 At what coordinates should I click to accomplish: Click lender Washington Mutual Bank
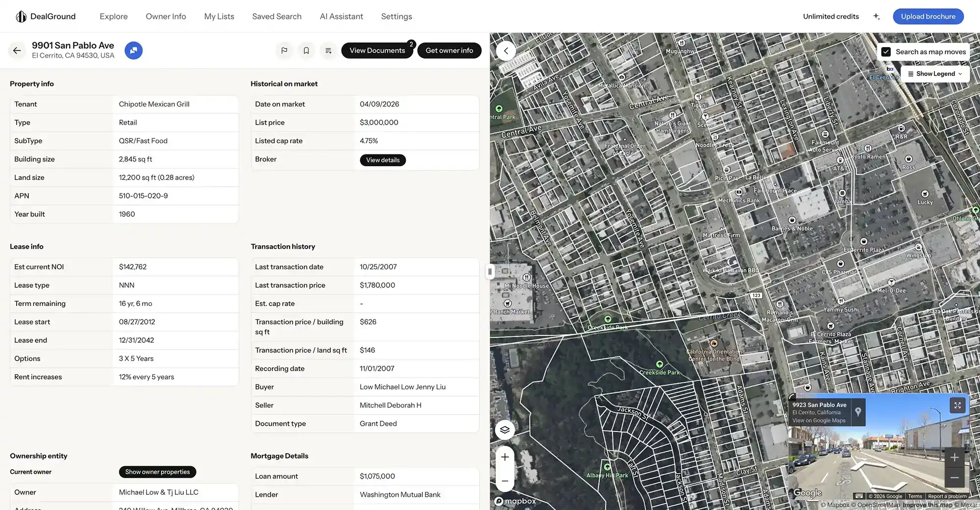400,495
